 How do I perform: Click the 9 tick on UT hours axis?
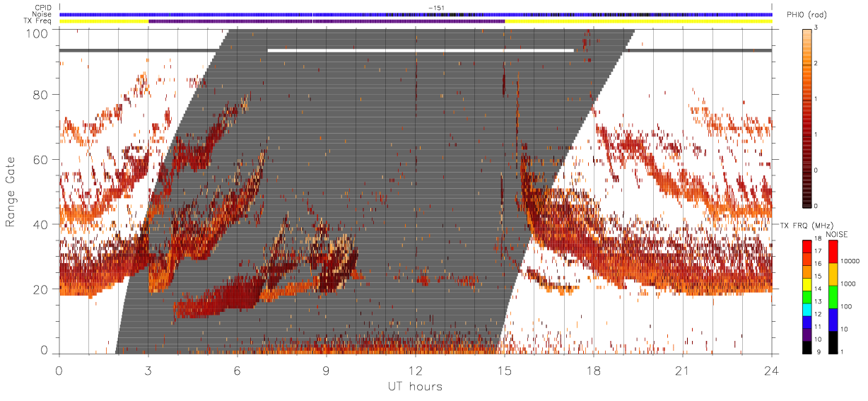327,371
